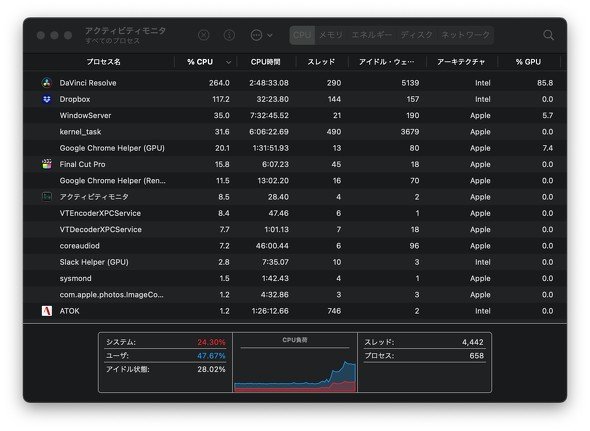Viewport: 590px width, 431px height.
Task: Select the Slack Helper (GPU) row
Action: [295, 262]
